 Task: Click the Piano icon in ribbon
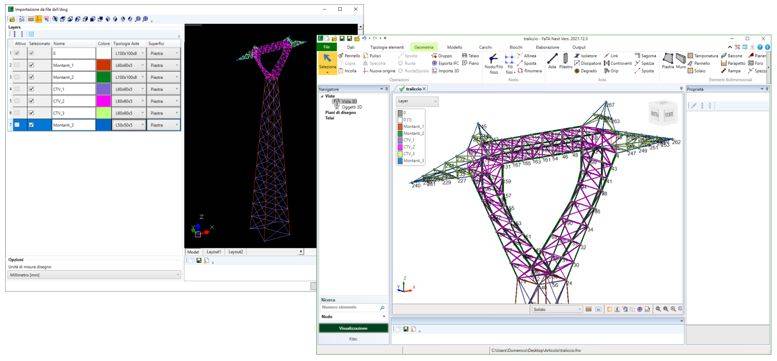(470, 63)
